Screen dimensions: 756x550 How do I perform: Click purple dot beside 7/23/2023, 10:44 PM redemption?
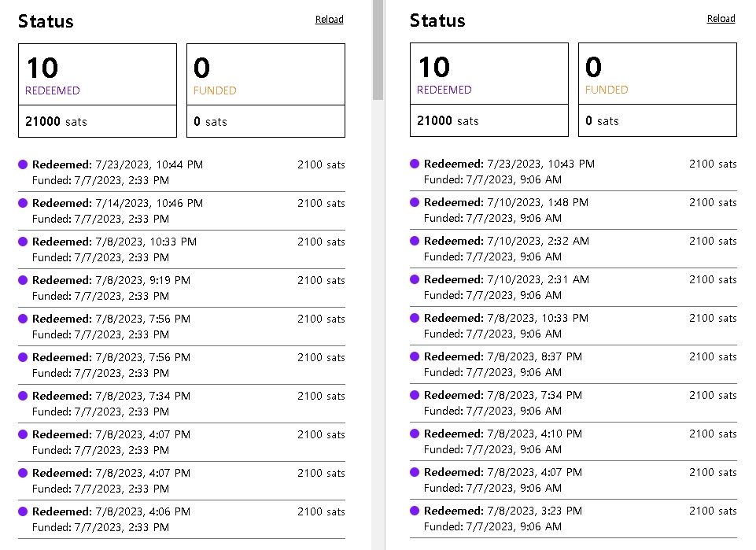click(23, 165)
